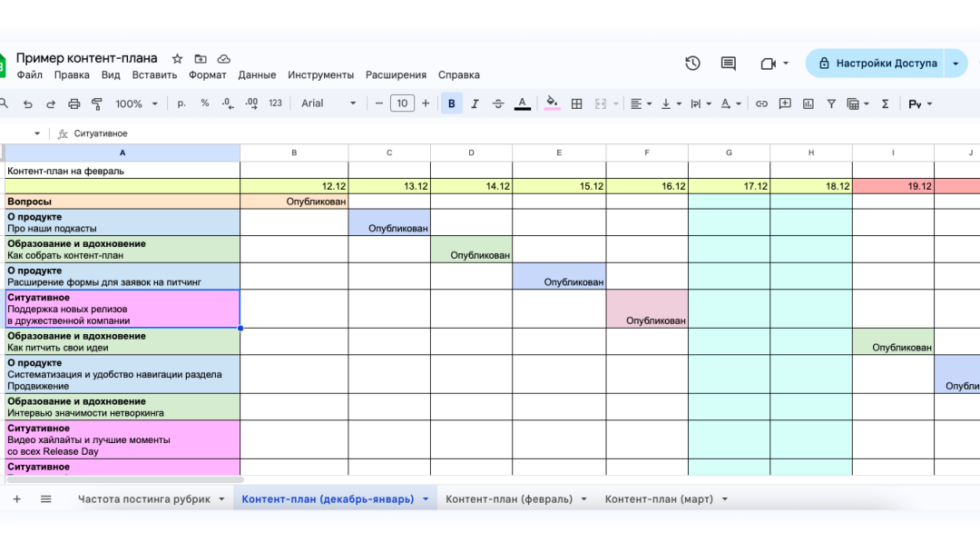Click the borders icon
980x552 pixels.
[x=576, y=103]
